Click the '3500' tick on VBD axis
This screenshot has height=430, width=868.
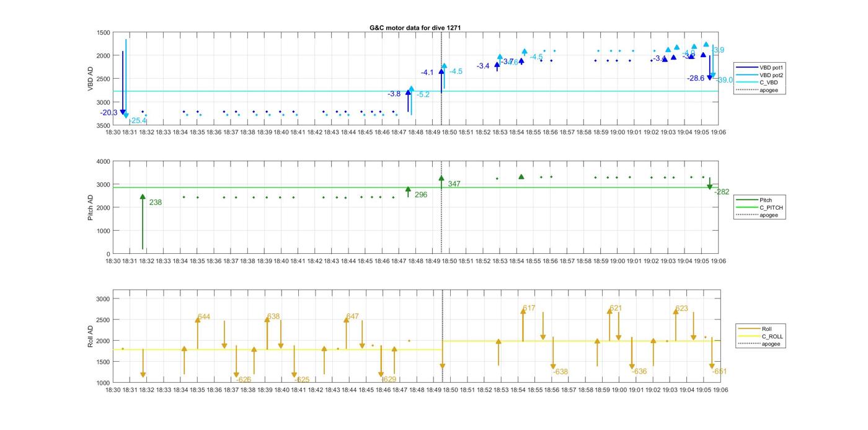tap(102, 125)
